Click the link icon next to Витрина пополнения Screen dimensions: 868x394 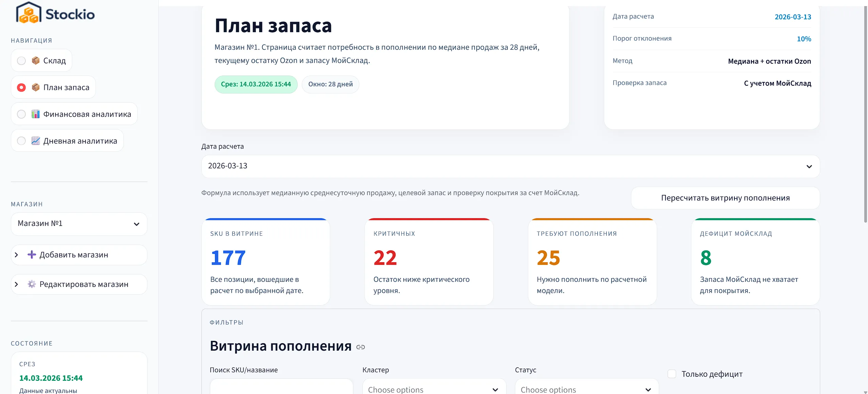pos(360,347)
